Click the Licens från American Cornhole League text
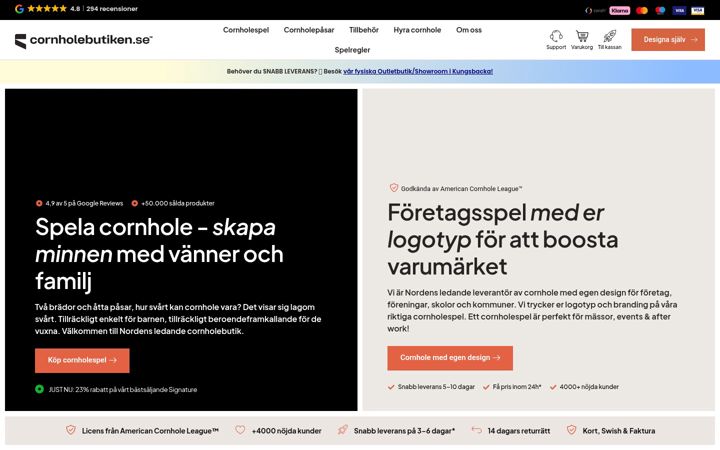This screenshot has height=450, width=720. point(150,431)
